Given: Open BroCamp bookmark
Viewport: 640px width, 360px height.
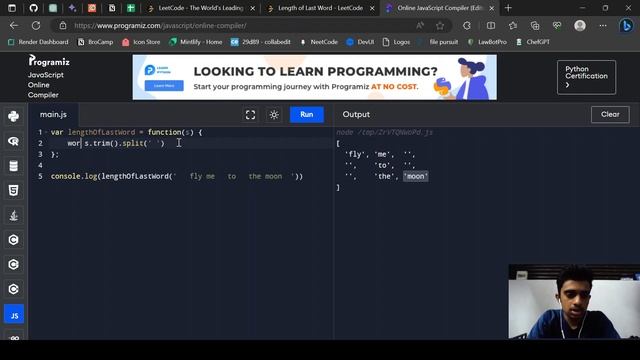Looking at the screenshot, I should pyautogui.click(x=96, y=42).
